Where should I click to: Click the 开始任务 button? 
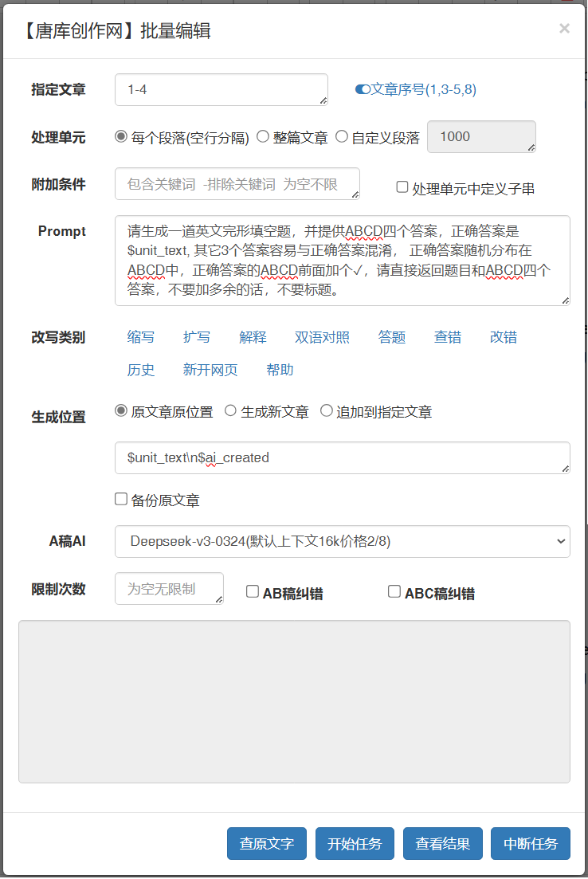(355, 844)
